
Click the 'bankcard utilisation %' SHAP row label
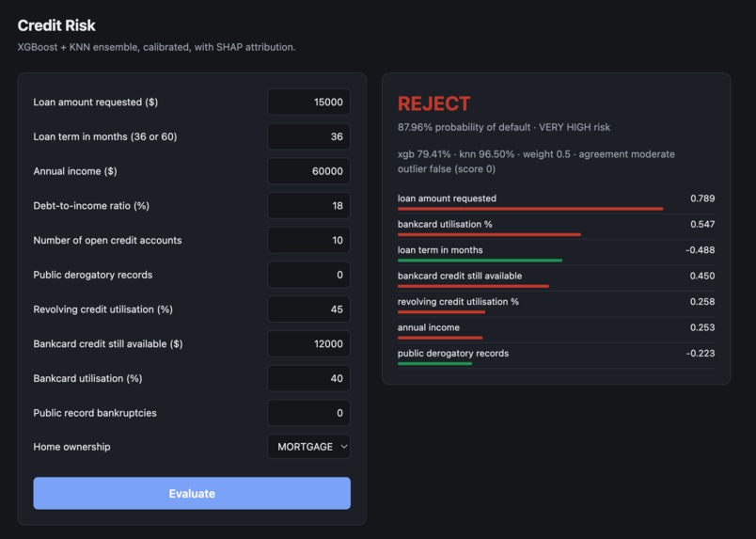click(445, 225)
